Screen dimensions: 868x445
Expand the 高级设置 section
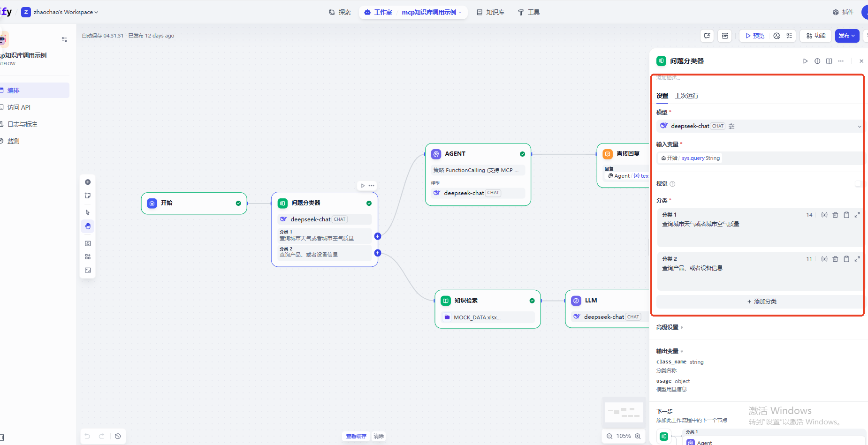click(x=670, y=327)
